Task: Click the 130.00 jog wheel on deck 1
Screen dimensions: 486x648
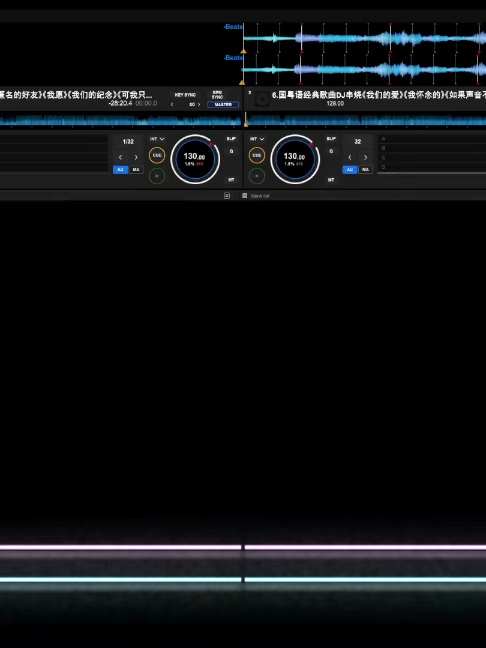Action: pos(195,159)
